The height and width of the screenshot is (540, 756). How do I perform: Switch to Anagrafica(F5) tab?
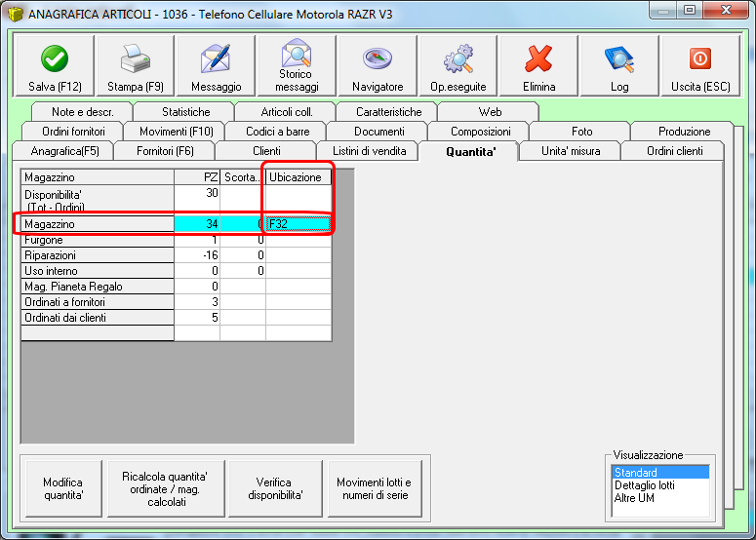click(x=64, y=151)
